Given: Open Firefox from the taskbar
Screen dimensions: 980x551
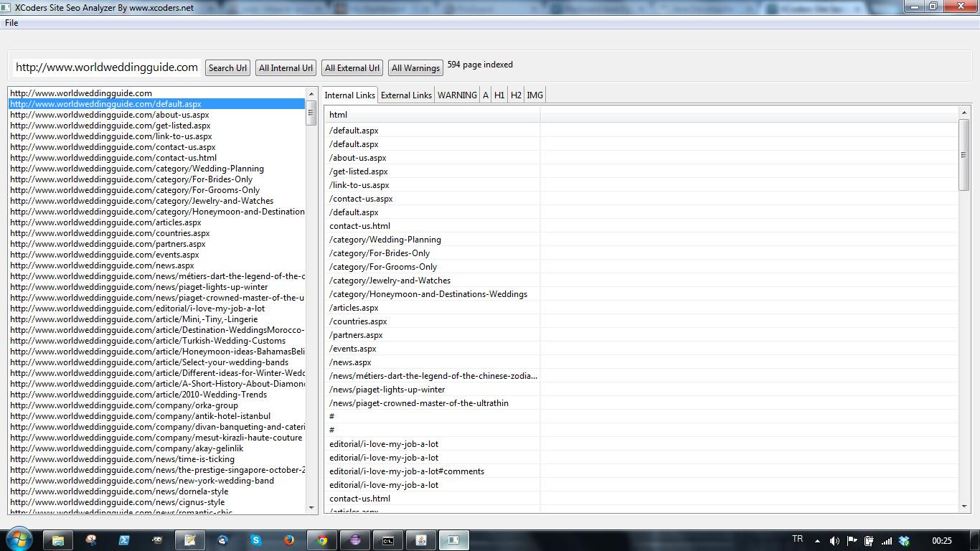Looking at the screenshot, I should pos(289,540).
